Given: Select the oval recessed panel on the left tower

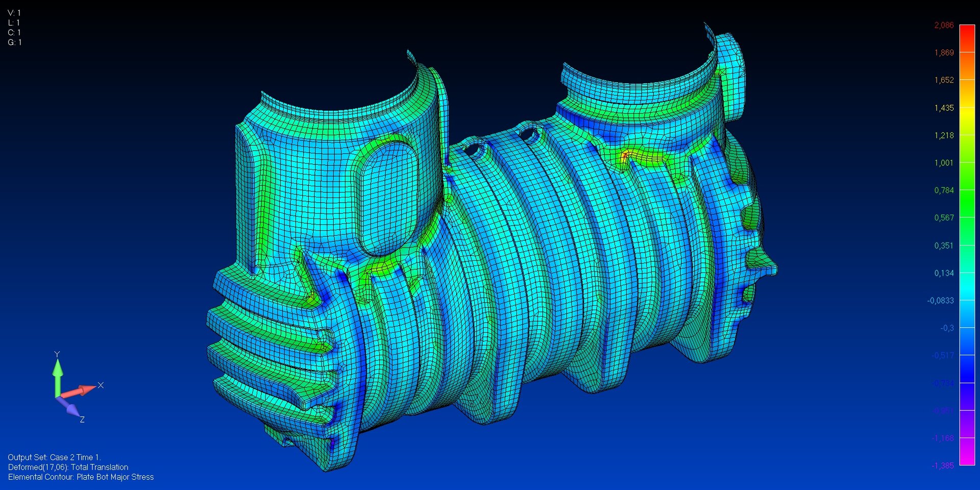Looking at the screenshot, I should tap(388, 197).
